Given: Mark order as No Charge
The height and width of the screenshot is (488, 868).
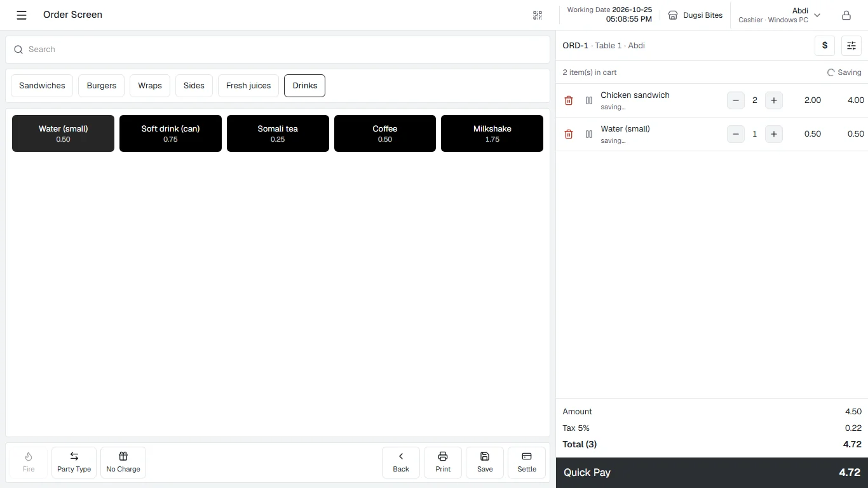Looking at the screenshot, I should pos(123,463).
